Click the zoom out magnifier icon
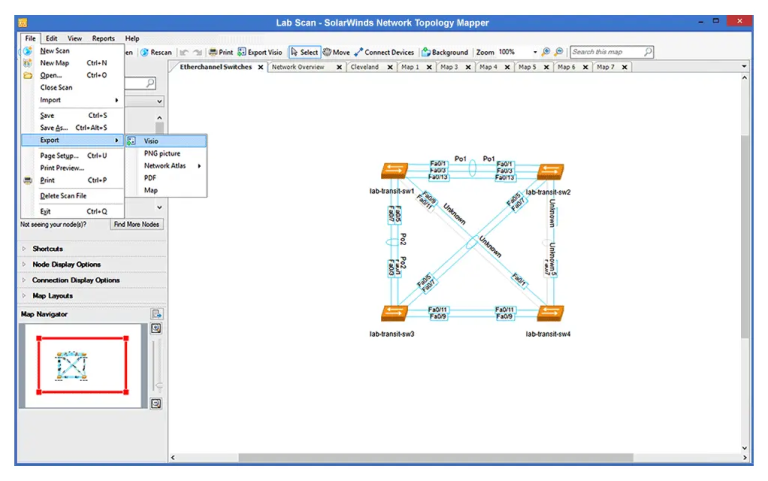 [x=559, y=52]
